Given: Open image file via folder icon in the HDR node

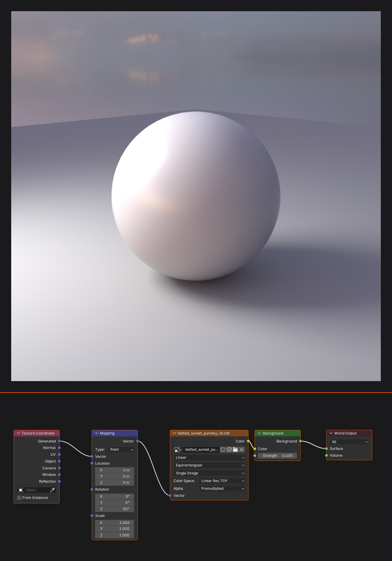Looking at the screenshot, I should (235, 449).
